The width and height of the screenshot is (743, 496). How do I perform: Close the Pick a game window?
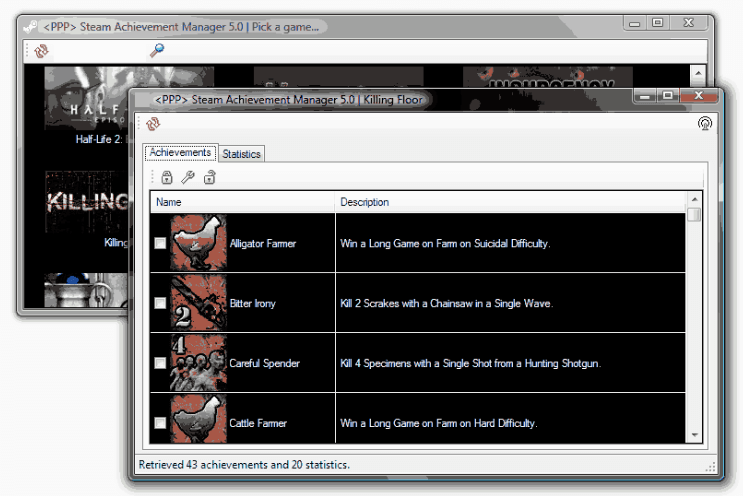[689, 23]
